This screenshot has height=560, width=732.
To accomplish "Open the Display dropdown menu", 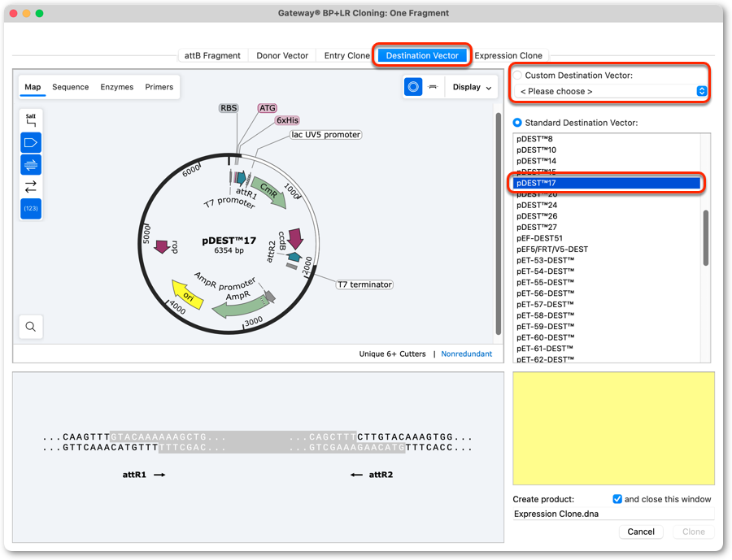I will point(472,87).
